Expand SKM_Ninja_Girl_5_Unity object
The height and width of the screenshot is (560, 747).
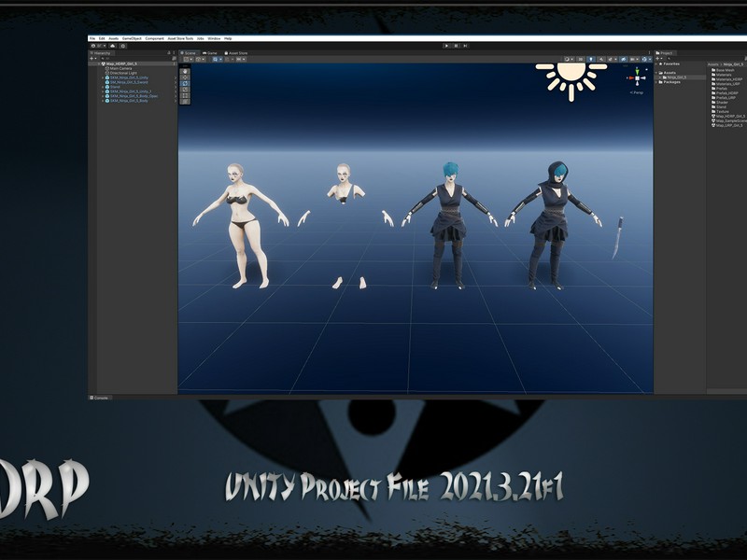[x=103, y=77]
